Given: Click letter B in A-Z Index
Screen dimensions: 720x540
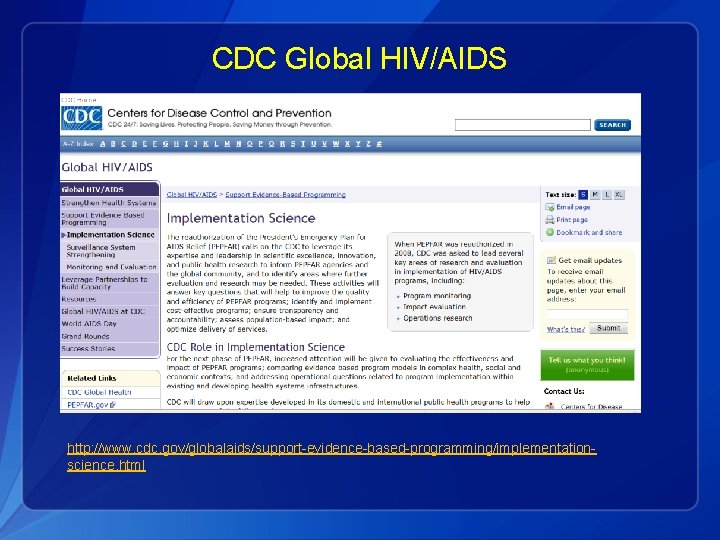Looking at the screenshot, I should pos(113,144).
